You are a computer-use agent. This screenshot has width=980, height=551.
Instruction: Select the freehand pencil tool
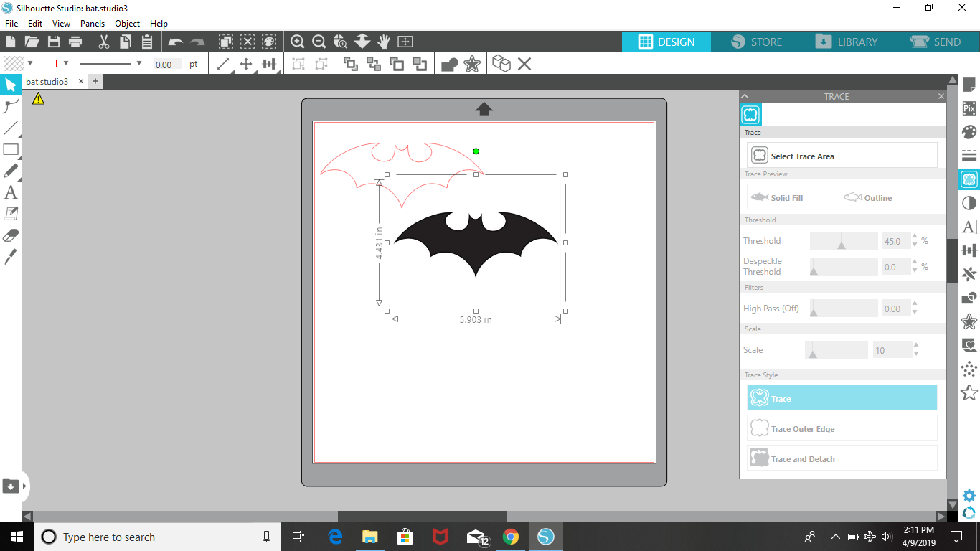[11, 171]
